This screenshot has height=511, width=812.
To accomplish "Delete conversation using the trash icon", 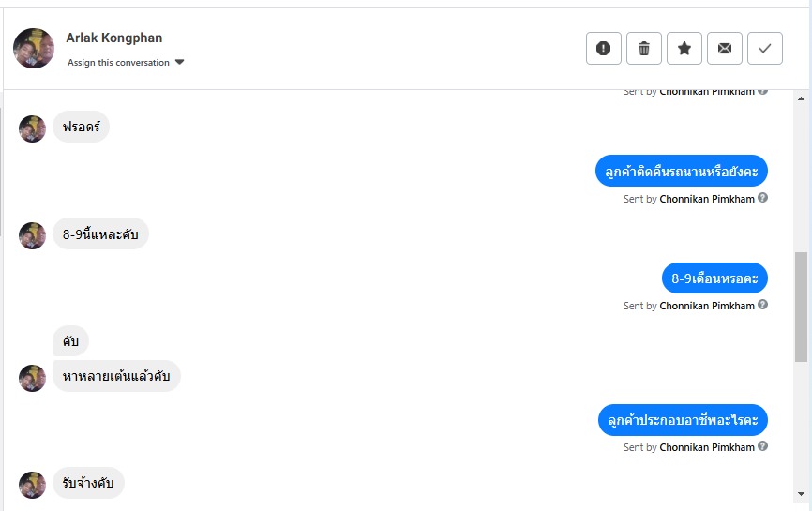I will pyautogui.click(x=644, y=49).
